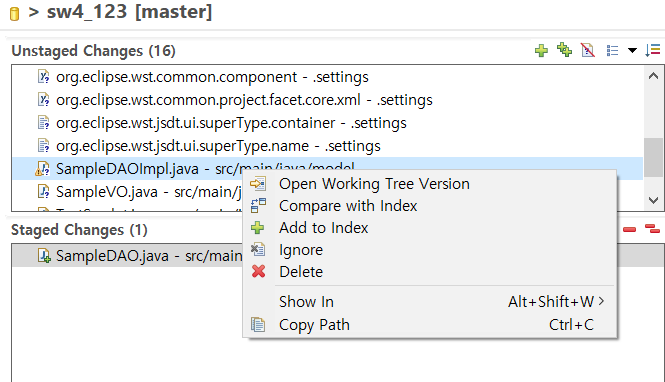Click the file icon of project.facet.core.xml
The image size is (665, 382).
point(44,100)
